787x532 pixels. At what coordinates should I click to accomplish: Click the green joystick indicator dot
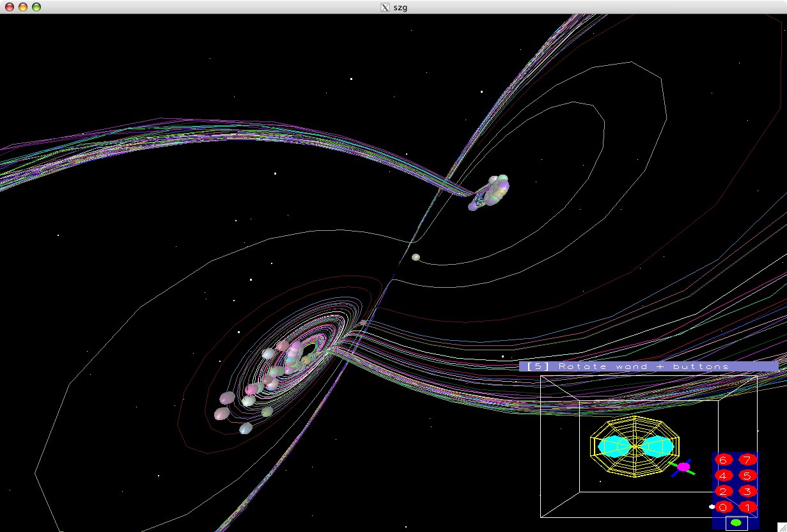[x=736, y=523]
